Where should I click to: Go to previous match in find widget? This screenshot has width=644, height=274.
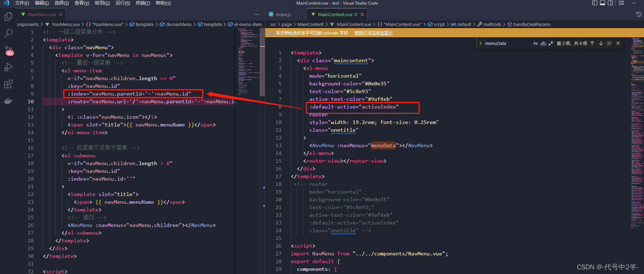point(592,43)
